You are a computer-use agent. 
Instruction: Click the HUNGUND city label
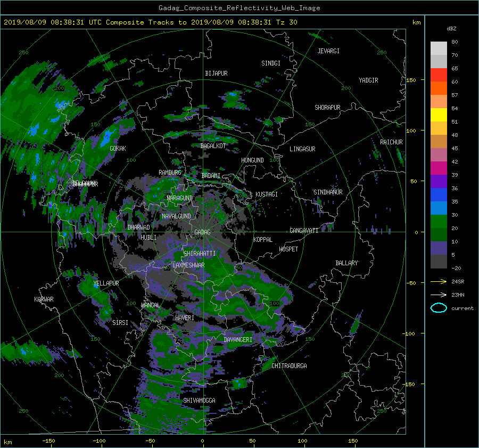[252, 160]
